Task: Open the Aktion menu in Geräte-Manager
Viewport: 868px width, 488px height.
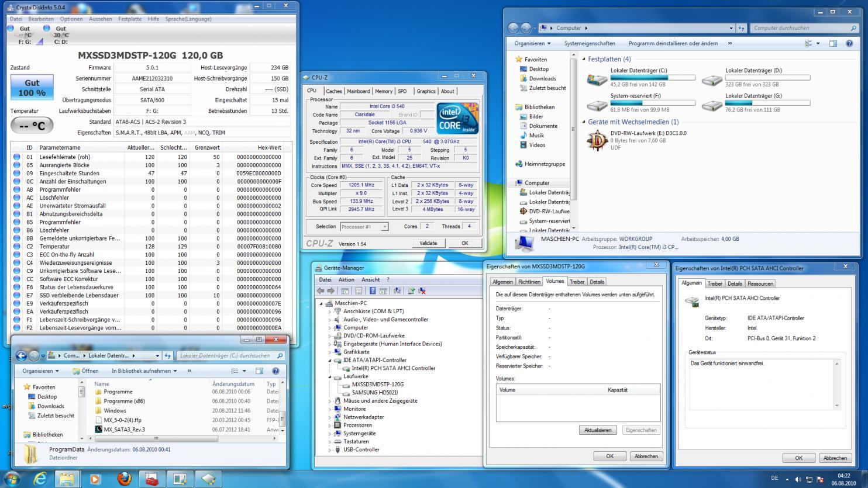Action: [346, 279]
